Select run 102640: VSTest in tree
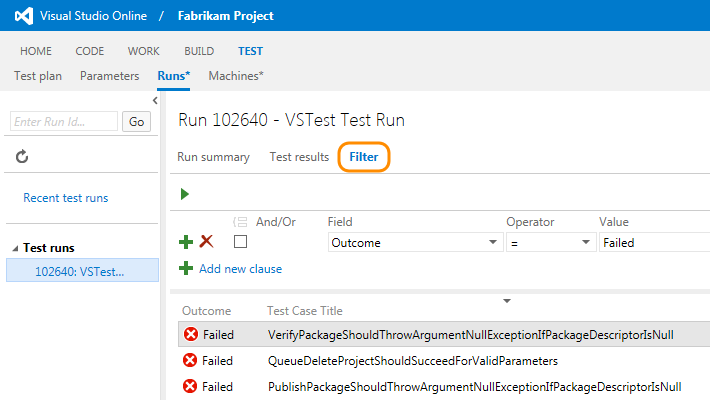710x400 pixels. [82, 271]
